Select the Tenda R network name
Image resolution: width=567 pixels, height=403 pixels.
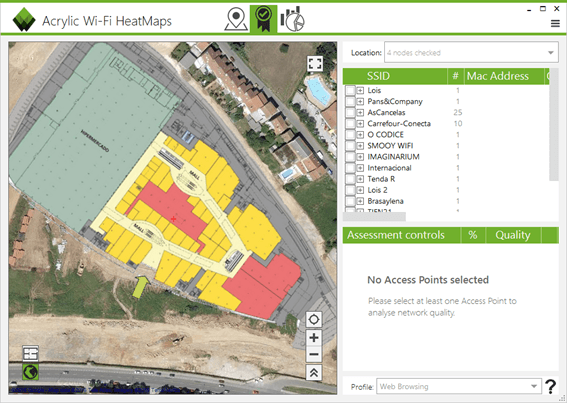[381, 179]
